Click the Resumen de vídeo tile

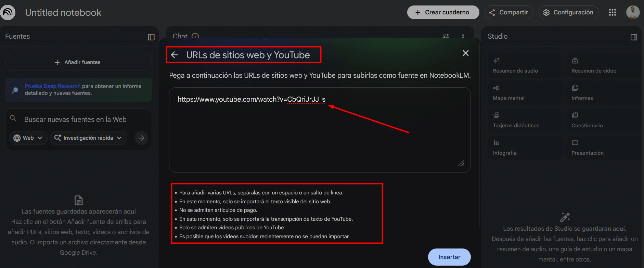pyautogui.click(x=604, y=66)
